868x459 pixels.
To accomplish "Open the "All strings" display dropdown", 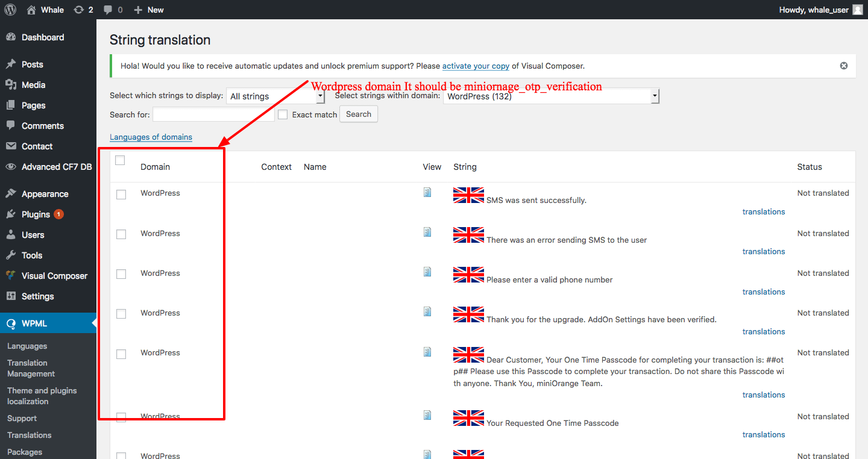I will 274,95.
